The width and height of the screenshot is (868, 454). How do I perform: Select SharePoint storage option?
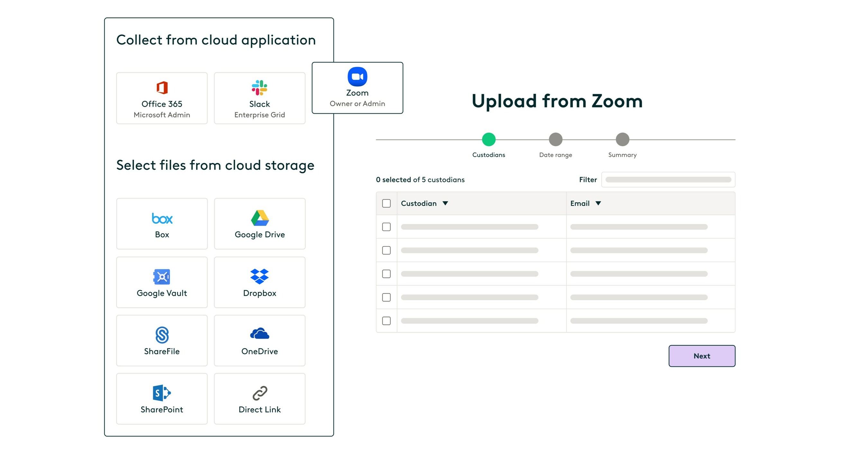point(162,399)
